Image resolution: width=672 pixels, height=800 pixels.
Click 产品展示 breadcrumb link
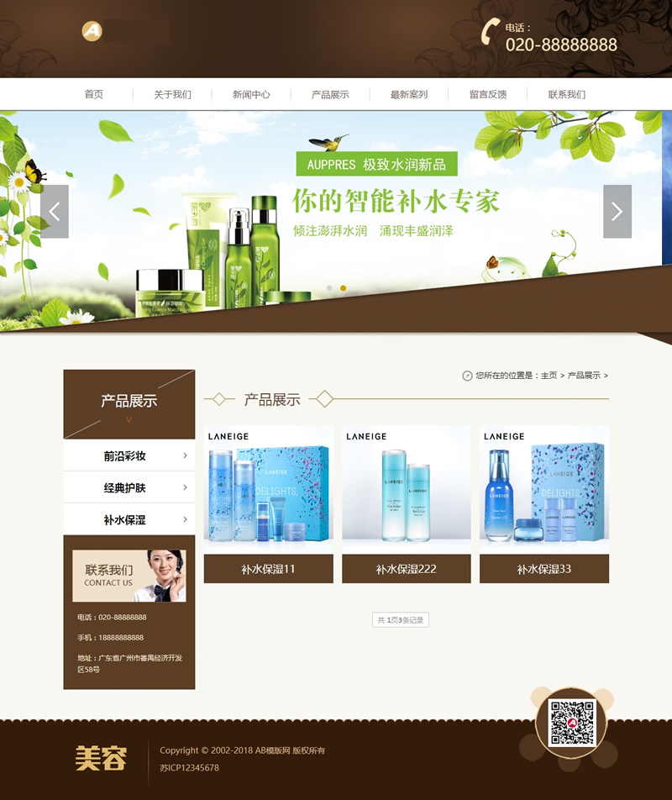pyautogui.click(x=584, y=376)
